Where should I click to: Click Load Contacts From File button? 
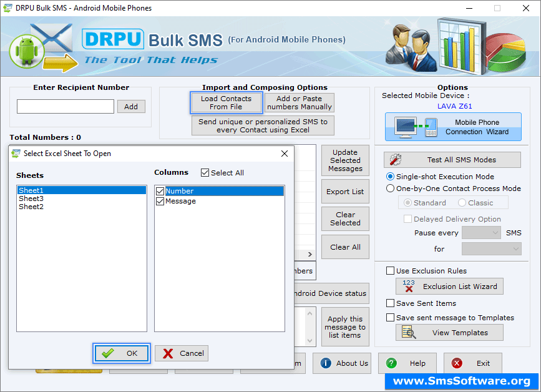click(227, 102)
